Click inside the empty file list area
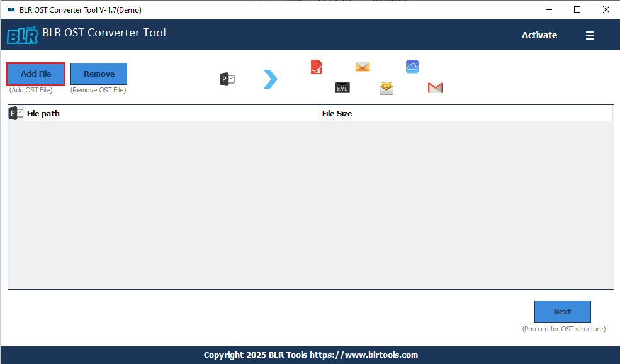 310,201
